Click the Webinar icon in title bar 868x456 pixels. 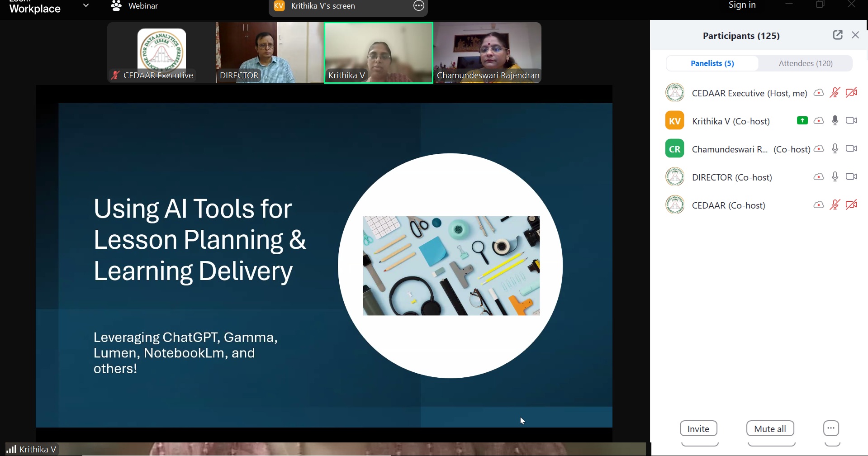tap(116, 6)
